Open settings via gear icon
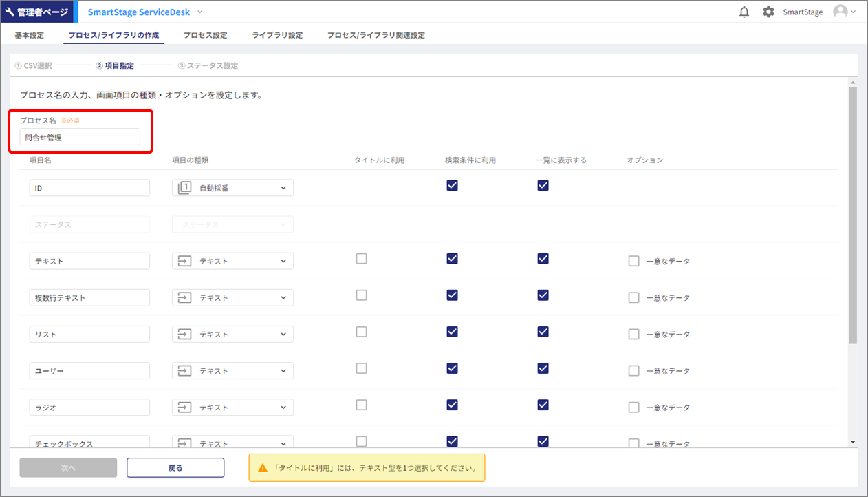Screen dimensions: 868x497 click(x=768, y=12)
